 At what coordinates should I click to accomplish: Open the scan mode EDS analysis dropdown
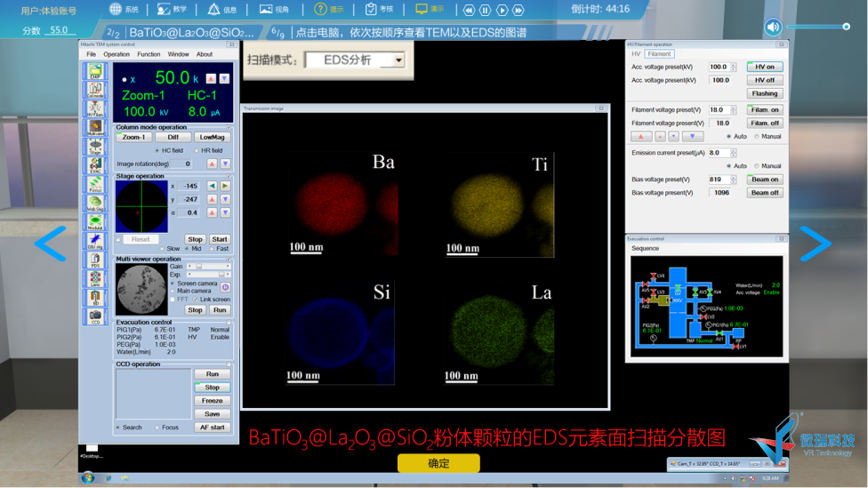[x=398, y=60]
